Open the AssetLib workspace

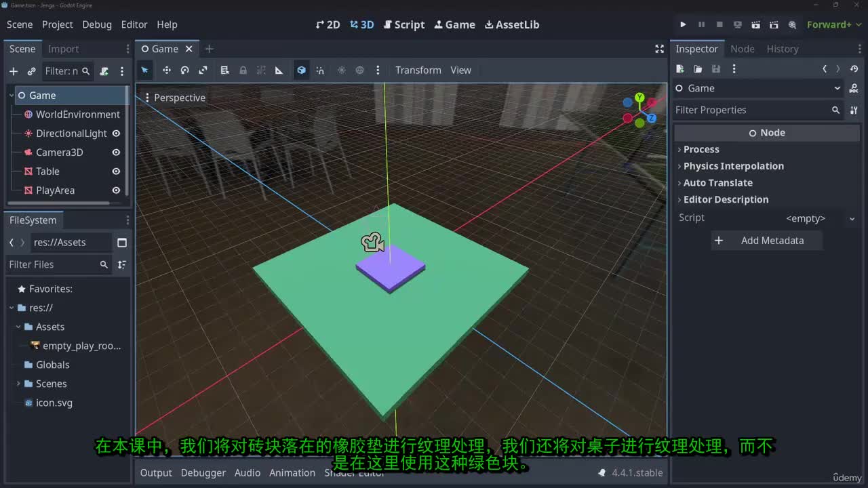tap(512, 24)
